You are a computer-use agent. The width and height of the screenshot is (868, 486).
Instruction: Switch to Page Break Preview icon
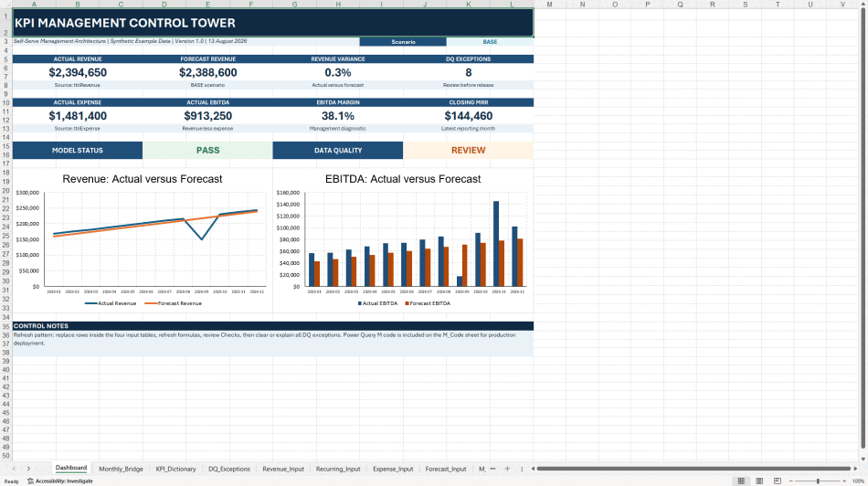pyautogui.click(x=778, y=481)
